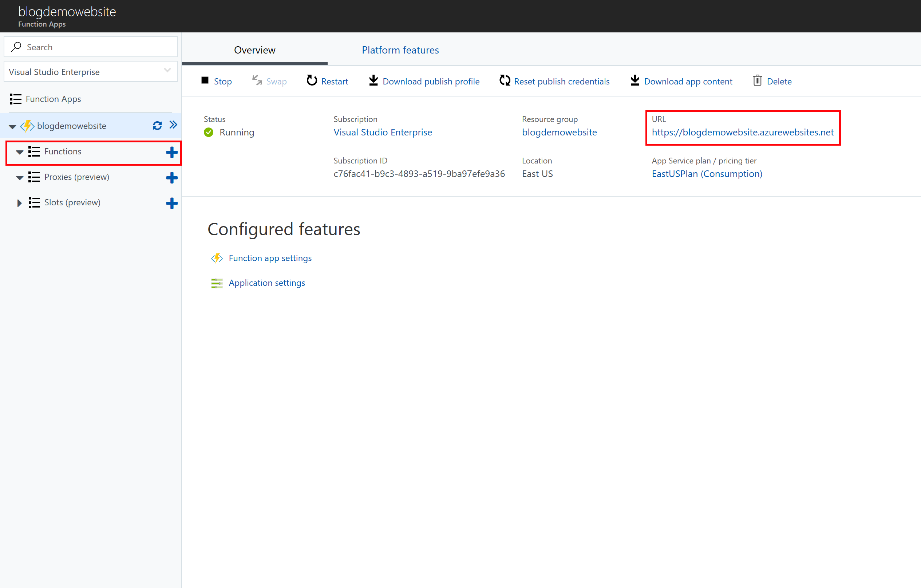Switch to the Overview tab

point(255,50)
